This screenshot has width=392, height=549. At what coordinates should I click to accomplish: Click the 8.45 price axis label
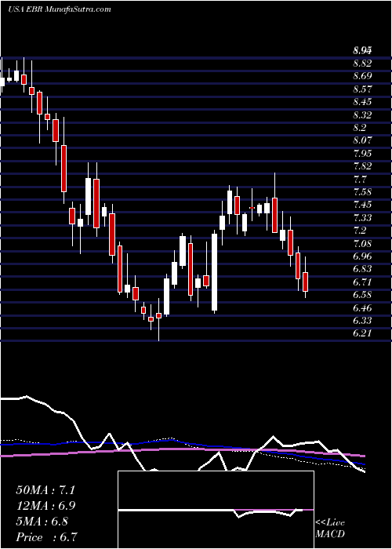click(x=362, y=102)
